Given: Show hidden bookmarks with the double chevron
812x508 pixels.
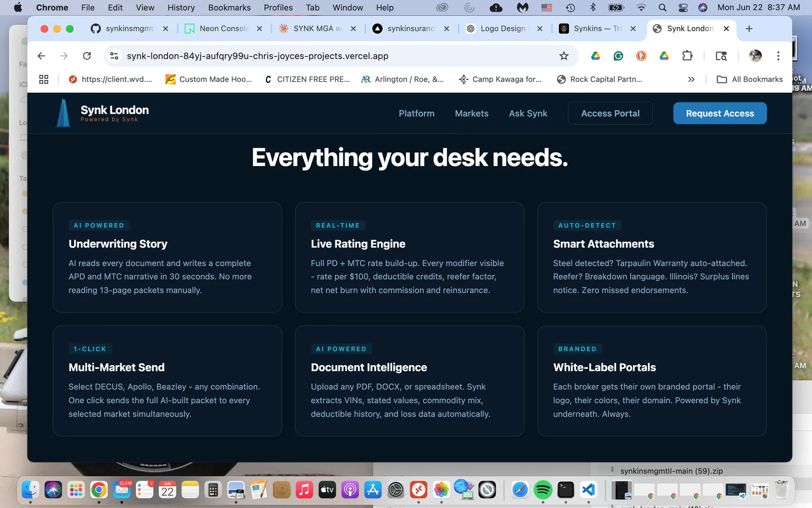Looking at the screenshot, I should (x=691, y=79).
